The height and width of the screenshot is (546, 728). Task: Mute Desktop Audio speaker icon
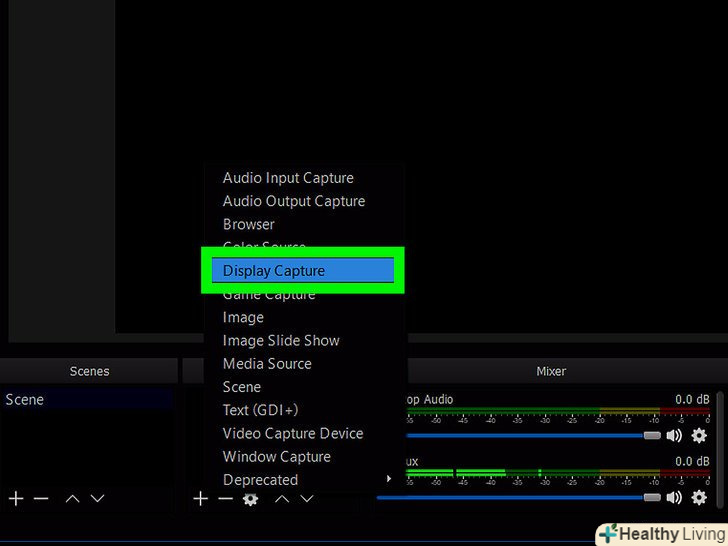click(x=674, y=436)
